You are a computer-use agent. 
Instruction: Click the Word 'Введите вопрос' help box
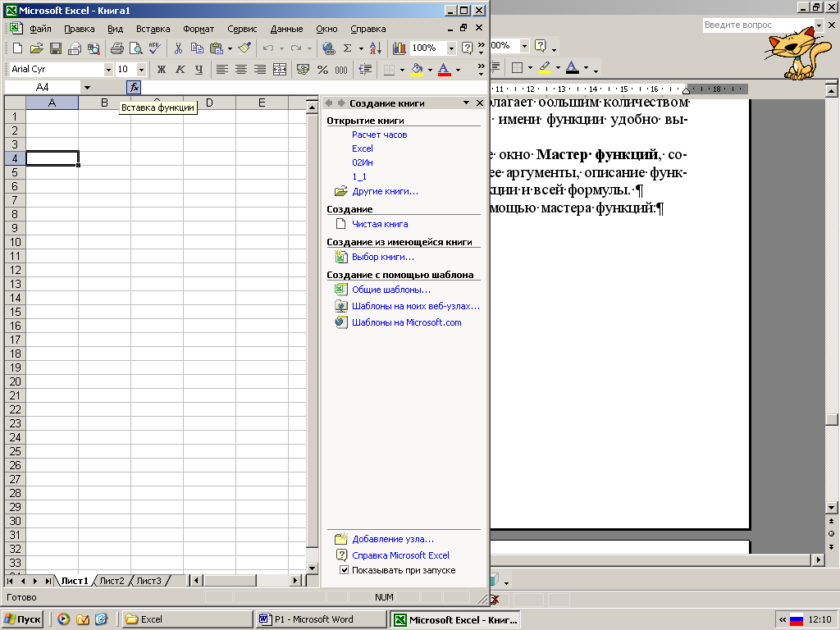tap(758, 25)
